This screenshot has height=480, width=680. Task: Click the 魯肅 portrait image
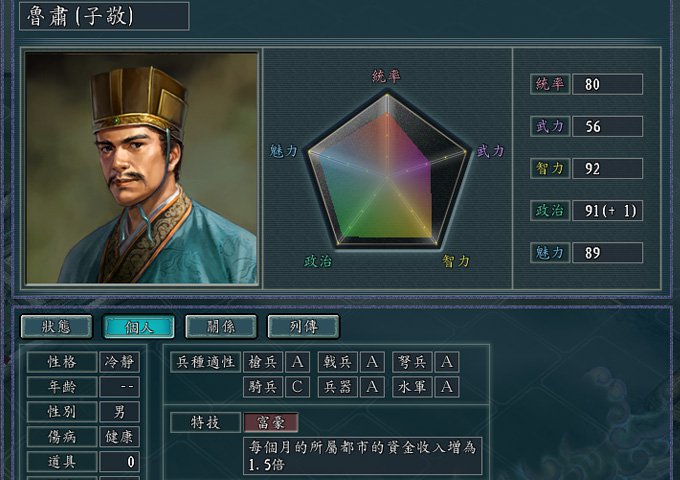(x=142, y=168)
